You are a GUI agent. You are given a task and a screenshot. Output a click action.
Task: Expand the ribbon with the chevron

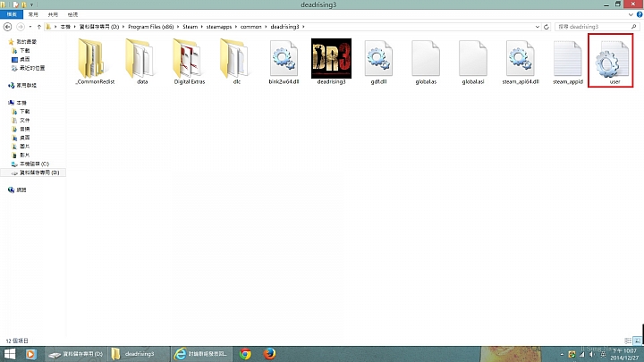(631, 14)
